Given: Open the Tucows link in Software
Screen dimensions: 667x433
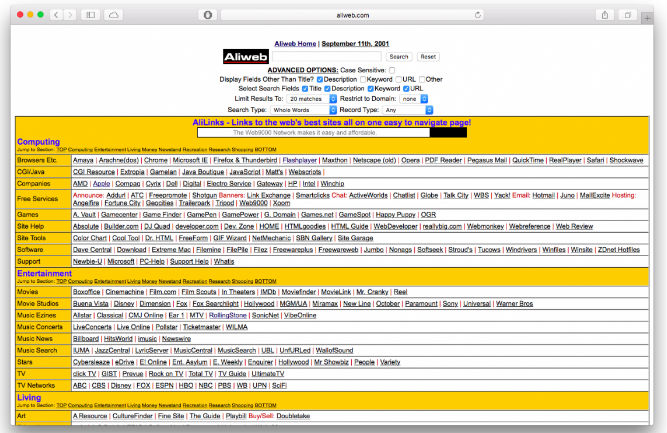Looking at the screenshot, I should [489, 250].
